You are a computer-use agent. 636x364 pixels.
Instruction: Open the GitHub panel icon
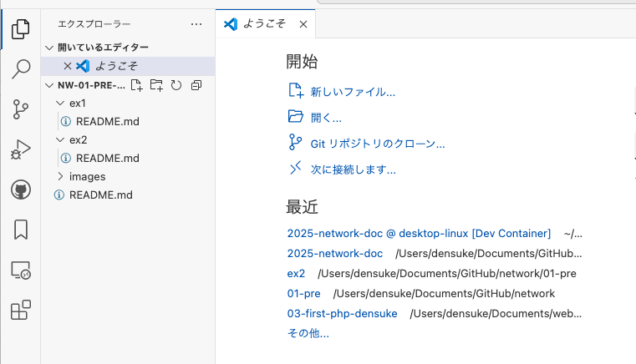click(21, 190)
